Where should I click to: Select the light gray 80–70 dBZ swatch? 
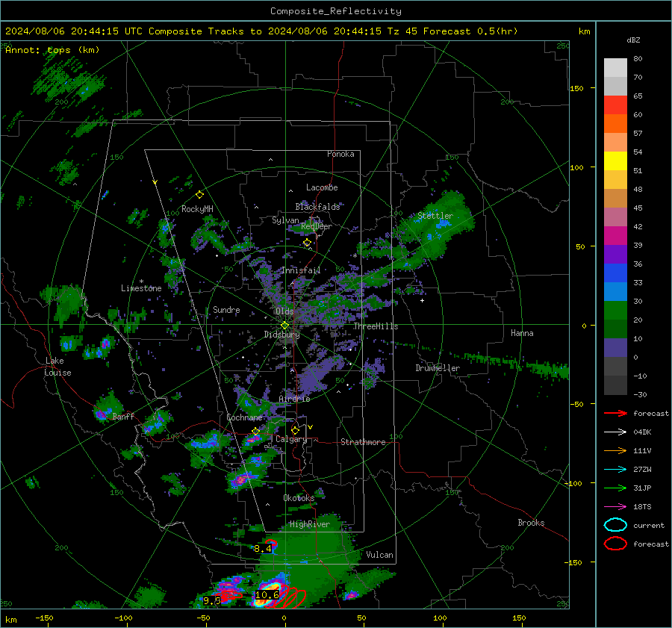coord(615,68)
